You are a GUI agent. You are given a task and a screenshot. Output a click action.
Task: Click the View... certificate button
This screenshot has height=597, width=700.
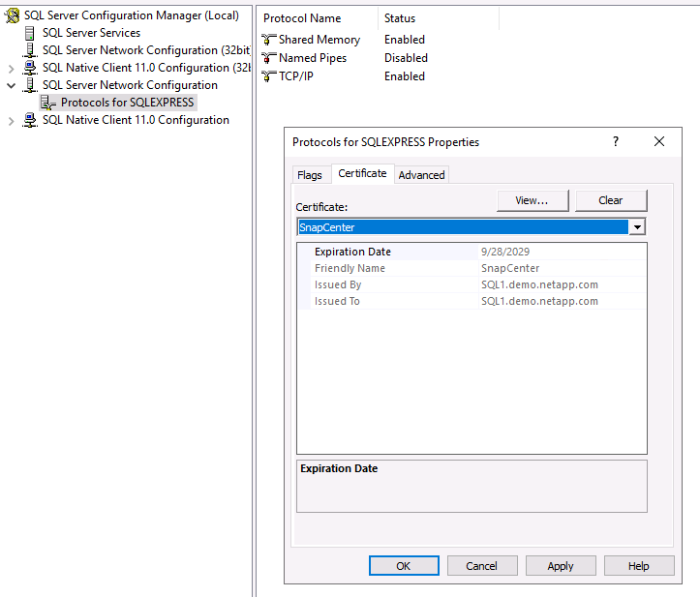point(533,200)
